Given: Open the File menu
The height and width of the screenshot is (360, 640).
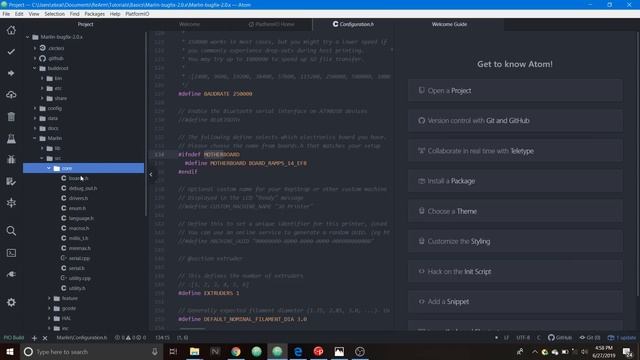Looking at the screenshot, I should click(6, 14).
